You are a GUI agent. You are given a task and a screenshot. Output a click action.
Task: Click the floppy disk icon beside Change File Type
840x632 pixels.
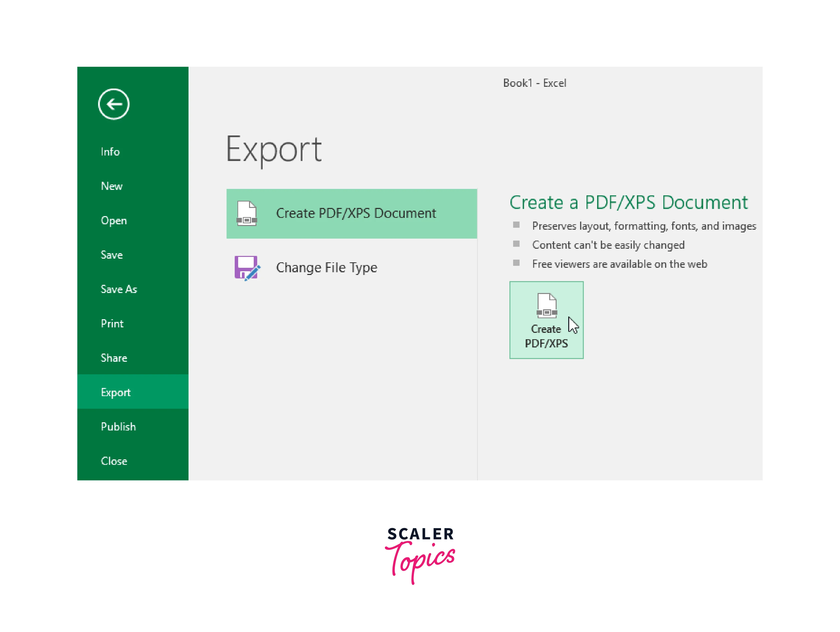click(x=247, y=267)
